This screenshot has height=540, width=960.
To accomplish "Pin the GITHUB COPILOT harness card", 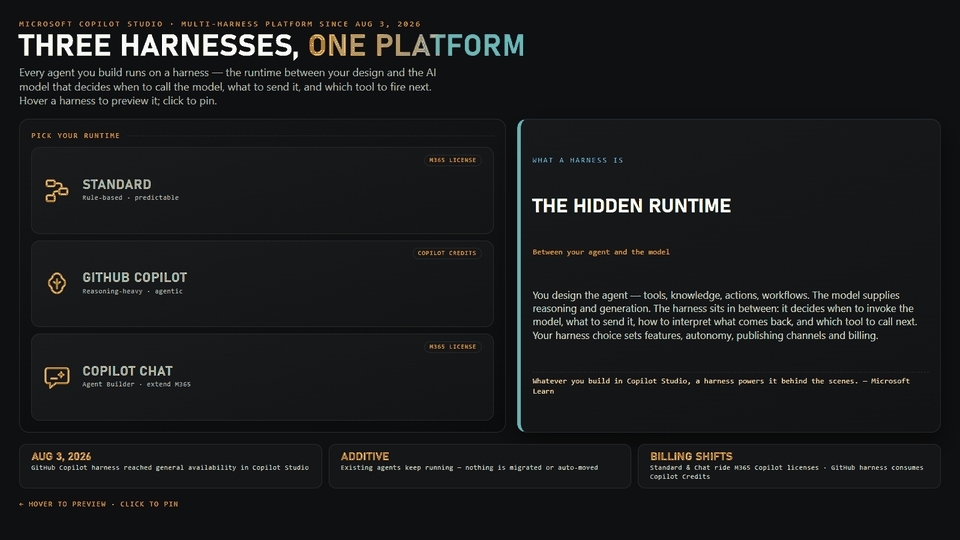I will [x=262, y=283].
